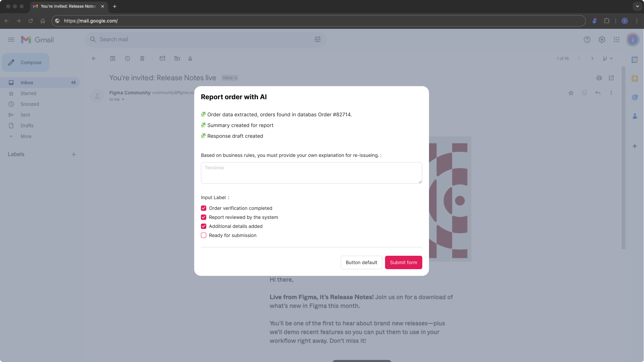Screen dimensions: 644x362
Task: Uncheck Additional details added checkbox
Action: (204, 226)
